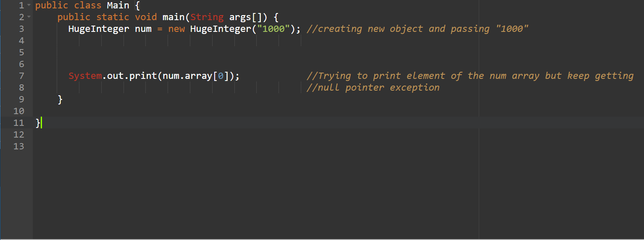Select line number 9 in the gutter

click(x=21, y=99)
